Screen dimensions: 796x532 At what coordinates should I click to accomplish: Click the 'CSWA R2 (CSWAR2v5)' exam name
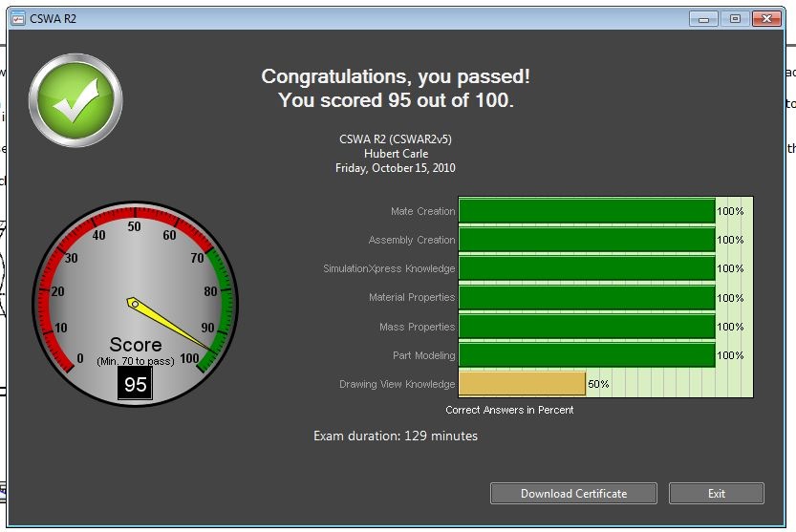[396, 139]
